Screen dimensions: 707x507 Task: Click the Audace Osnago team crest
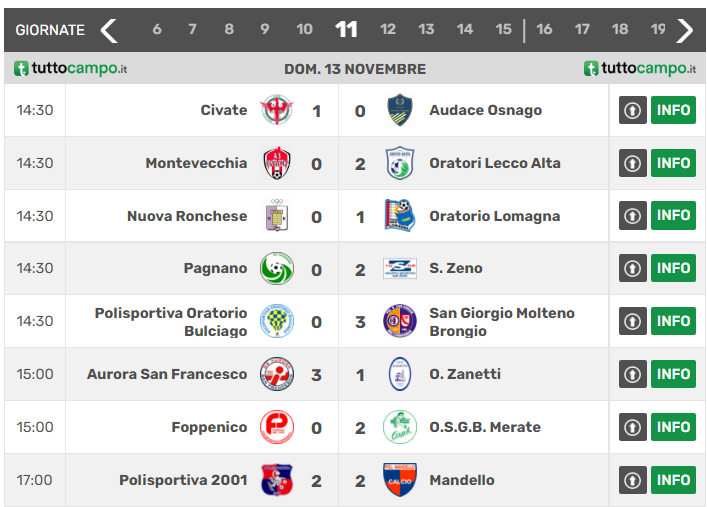pos(400,110)
